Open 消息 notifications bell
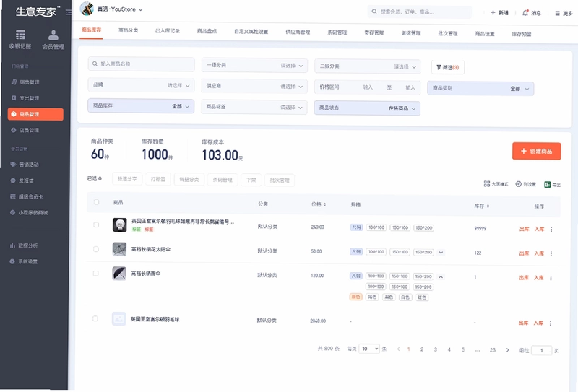The image size is (578, 392). coord(525,13)
